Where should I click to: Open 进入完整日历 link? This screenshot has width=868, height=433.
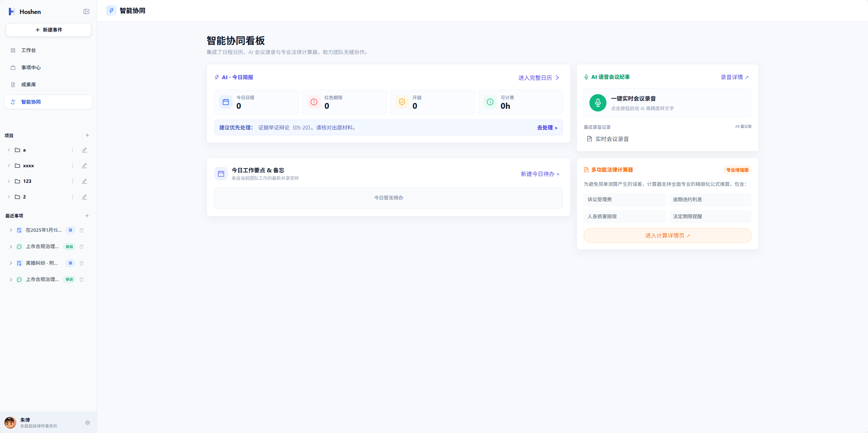(x=539, y=77)
